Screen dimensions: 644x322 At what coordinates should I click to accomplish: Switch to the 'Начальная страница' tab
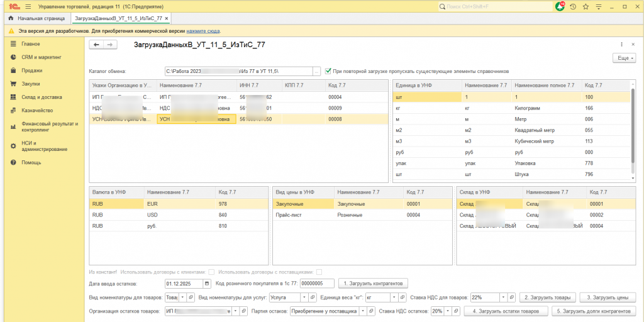tap(36, 19)
